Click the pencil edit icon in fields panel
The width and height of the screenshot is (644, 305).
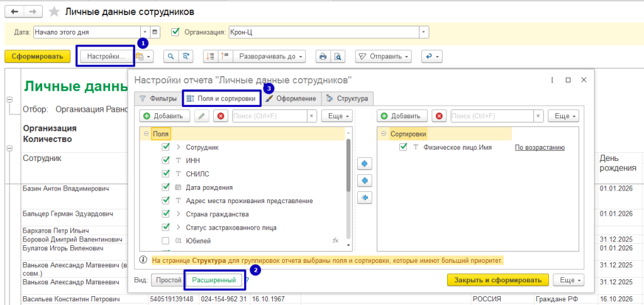tap(202, 116)
